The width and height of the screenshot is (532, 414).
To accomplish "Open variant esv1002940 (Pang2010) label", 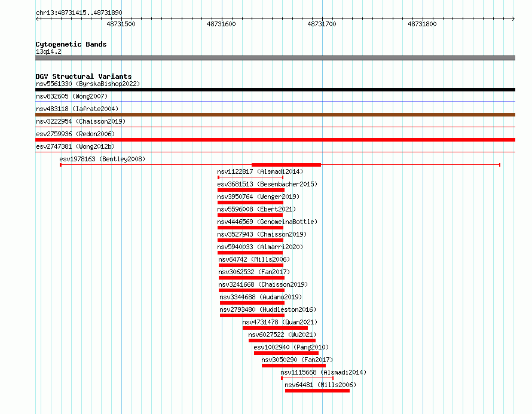I will coord(291,347).
